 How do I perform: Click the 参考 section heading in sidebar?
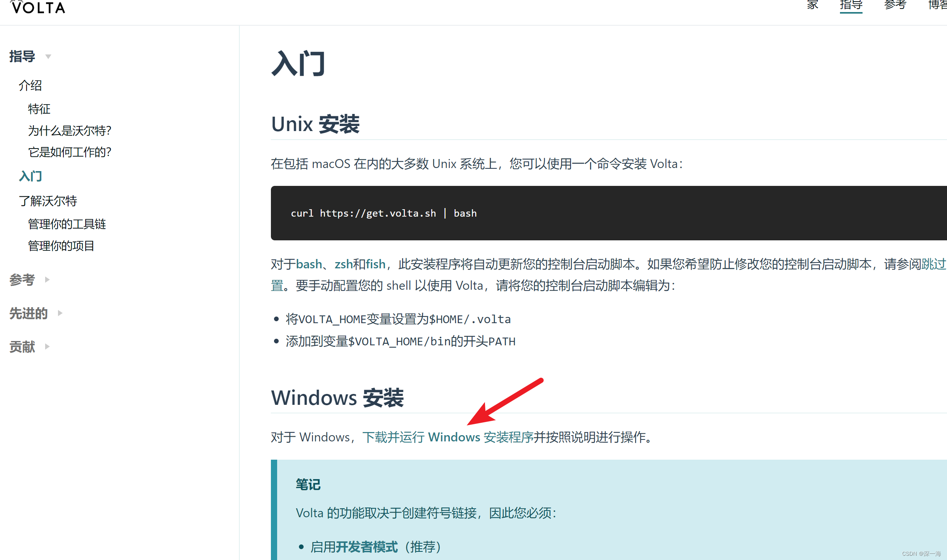tap(22, 280)
